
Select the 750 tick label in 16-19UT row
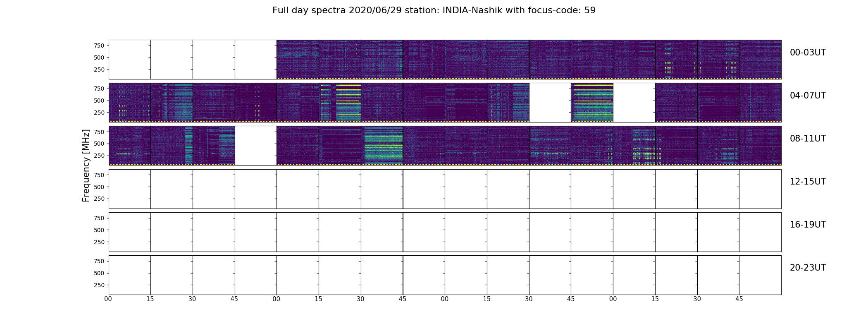coord(99,218)
